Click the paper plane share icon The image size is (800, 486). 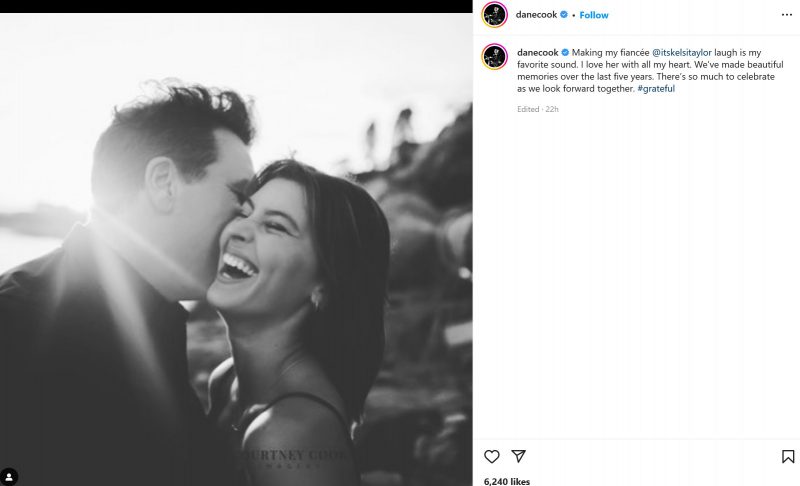coord(519,456)
